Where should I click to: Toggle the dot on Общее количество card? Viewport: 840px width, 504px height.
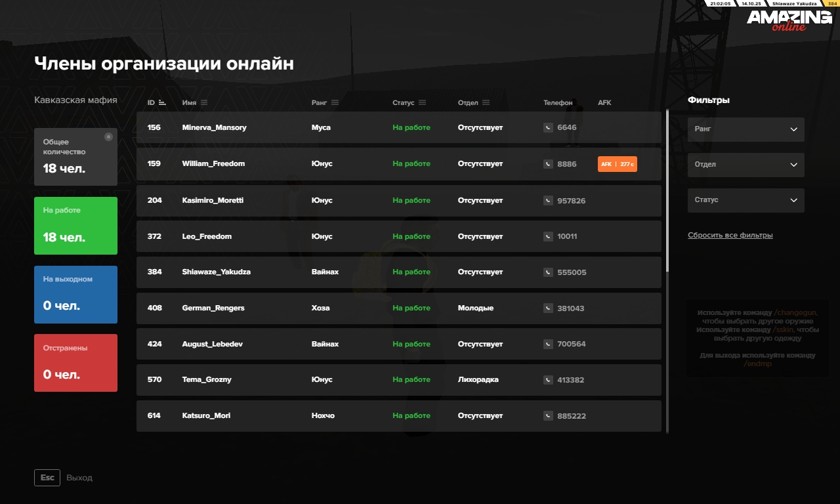coord(108,137)
